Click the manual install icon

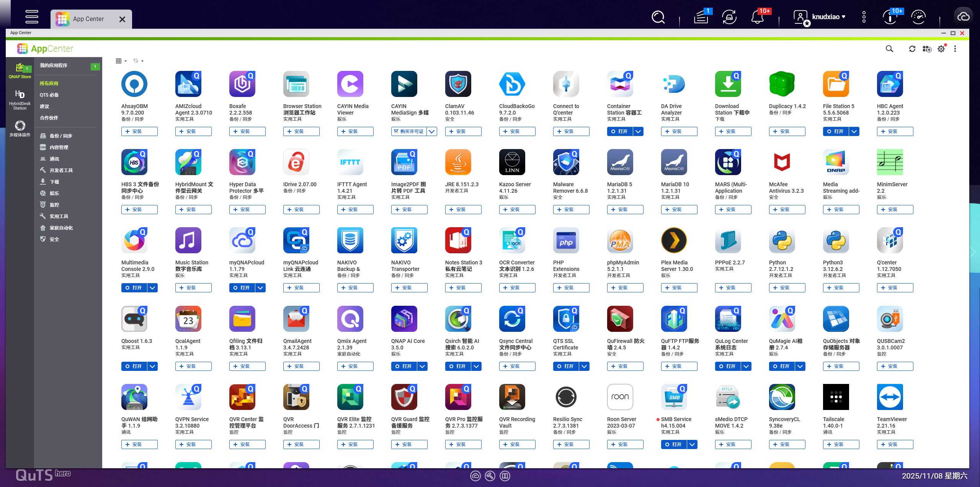(x=927, y=49)
